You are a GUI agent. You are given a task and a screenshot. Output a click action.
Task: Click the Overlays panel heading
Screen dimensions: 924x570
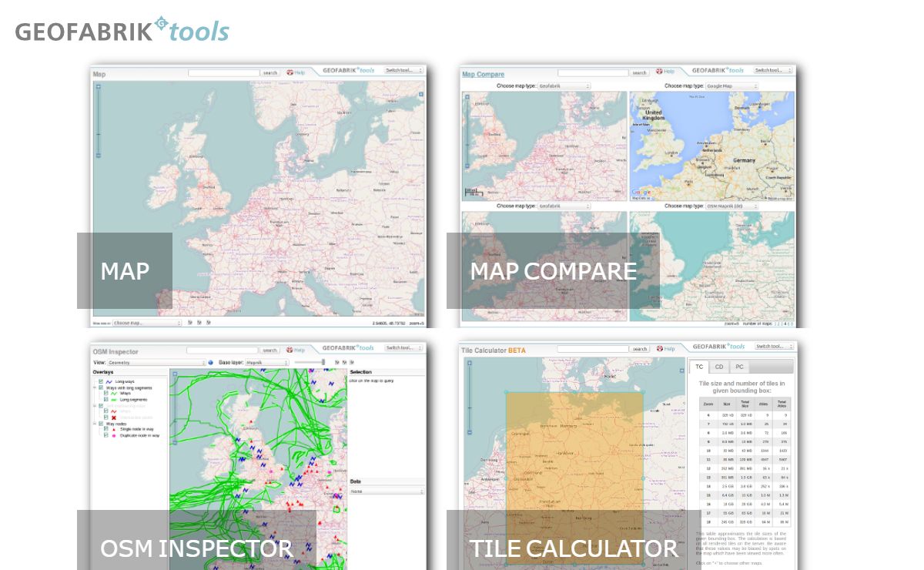103,372
